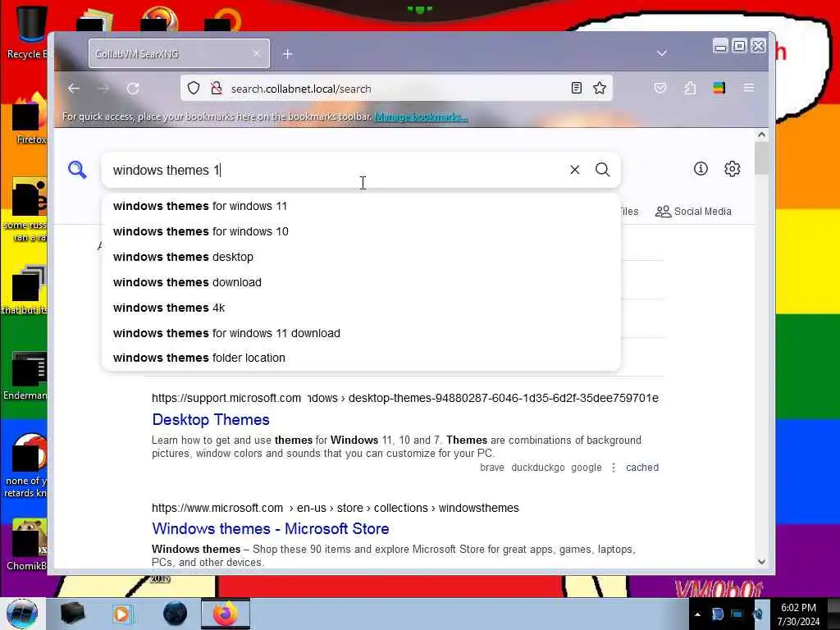
Task: Open the dark globe browser taskbar icon
Action: (176, 614)
